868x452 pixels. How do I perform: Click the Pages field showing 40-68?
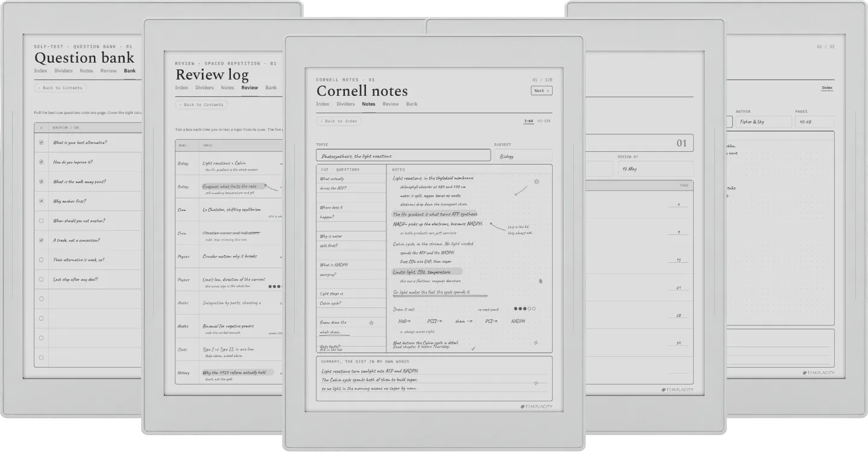(x=814, y=122)
